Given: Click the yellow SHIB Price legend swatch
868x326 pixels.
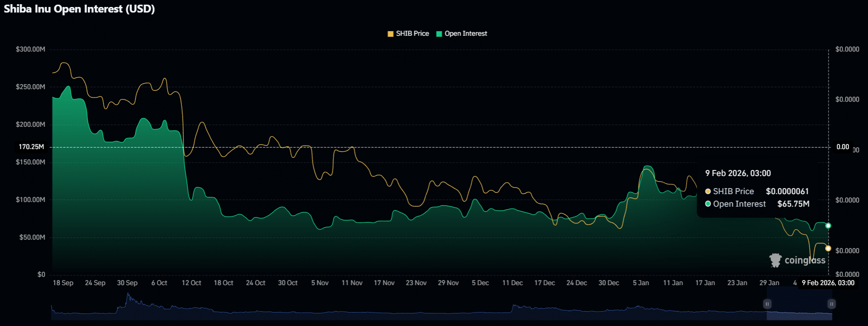Looking at the screenshot, I should pos(391,34).
